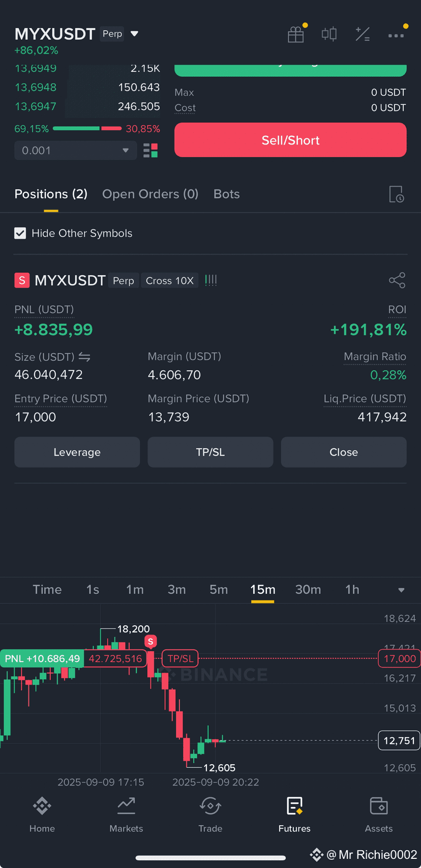Expand the MYXUSDT symbol dropdown arrow
The image size is (421, 868).
135,34
